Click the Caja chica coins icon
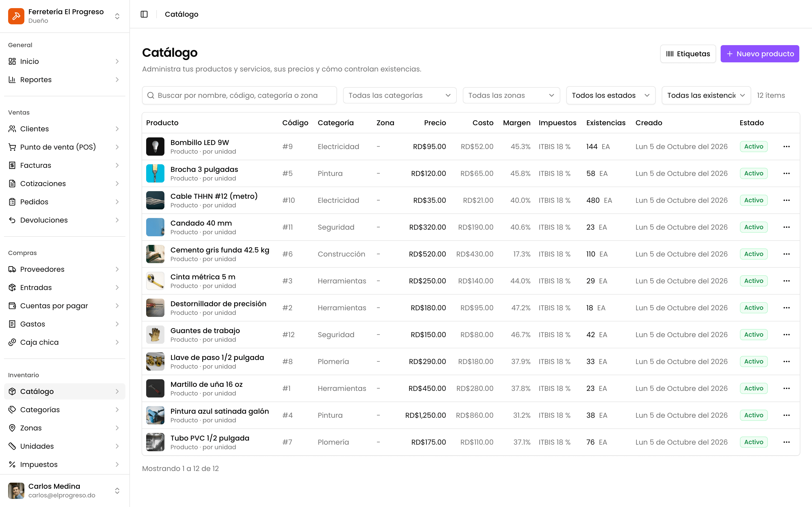 click(12, 342)
